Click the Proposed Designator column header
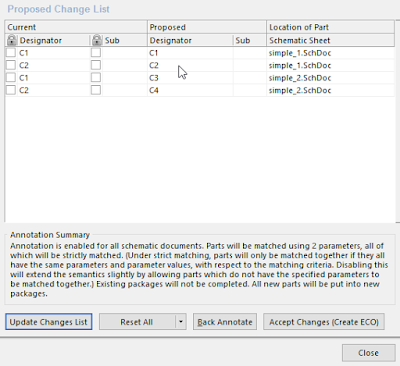 coord(190,40)
